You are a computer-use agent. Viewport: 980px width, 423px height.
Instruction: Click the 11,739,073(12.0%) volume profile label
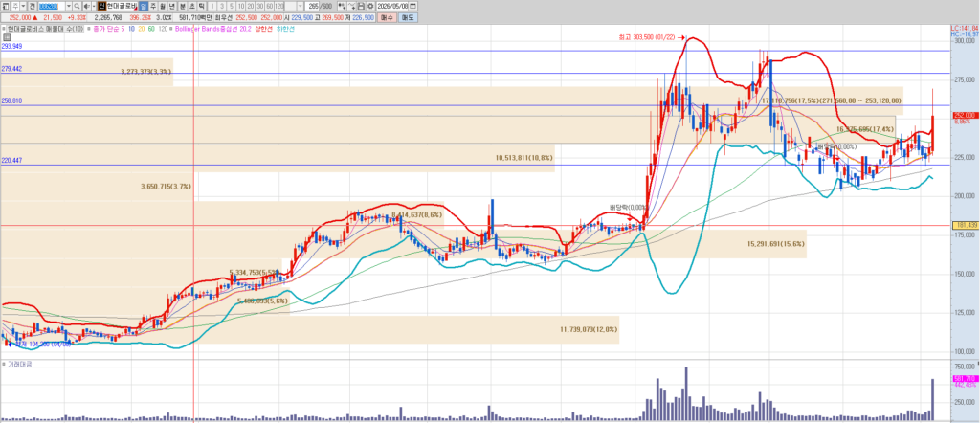(589, 328)
